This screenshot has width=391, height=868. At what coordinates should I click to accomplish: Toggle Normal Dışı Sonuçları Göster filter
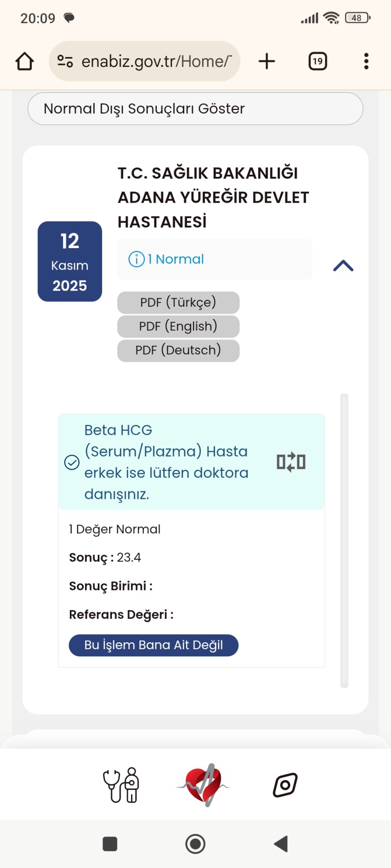(195, 109)
